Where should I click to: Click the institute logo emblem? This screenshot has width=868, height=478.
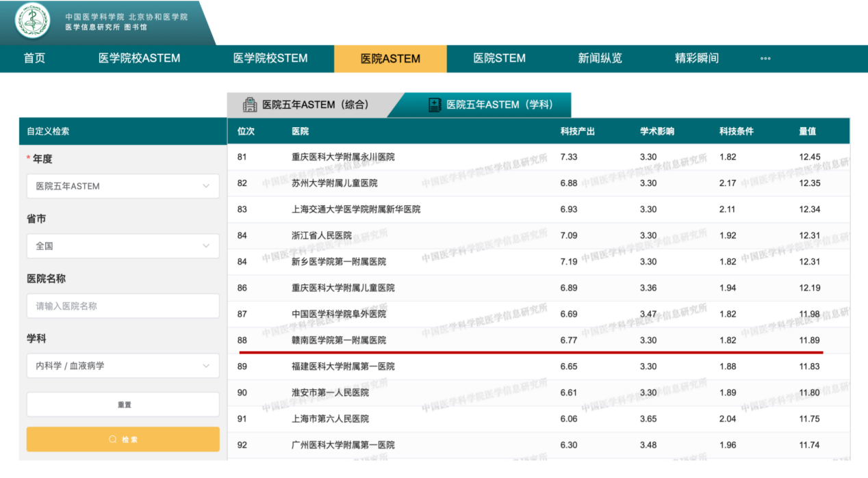[32, 21]
